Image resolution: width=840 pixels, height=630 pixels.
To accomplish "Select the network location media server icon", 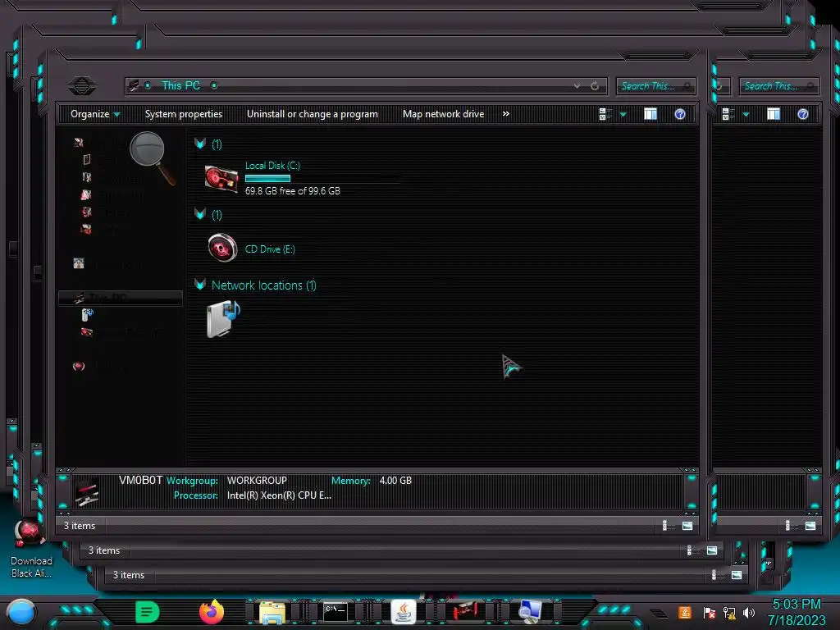I will click(x=223, y=319).
